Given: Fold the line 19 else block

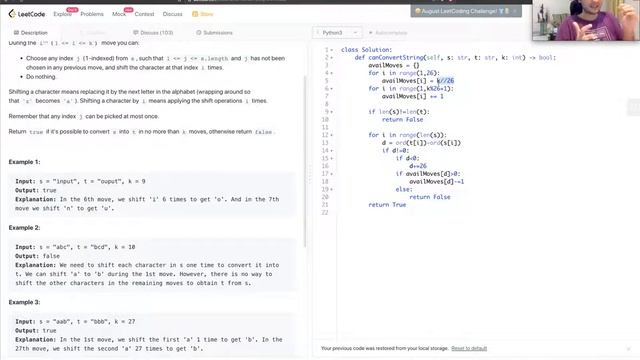Looking at the screenshot, I should tap(332, 189).
